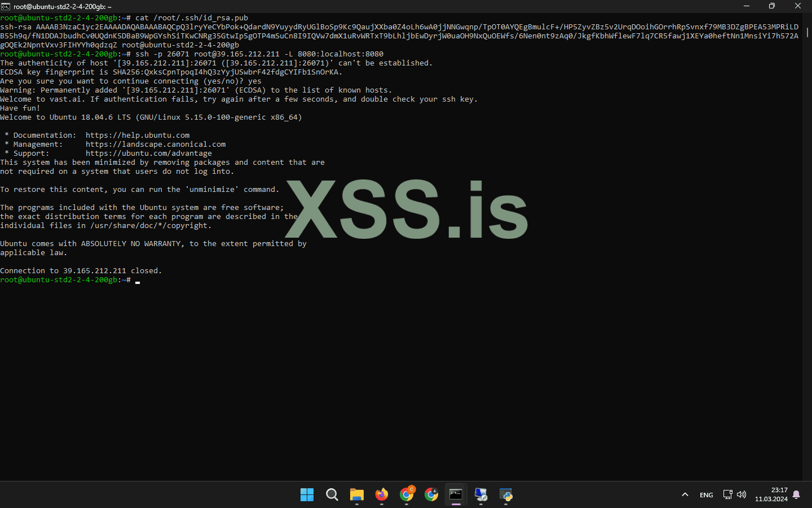Click the 'Warning: Permanently added' line
This screenshot has height=508, width=812.
coord(196,90)
